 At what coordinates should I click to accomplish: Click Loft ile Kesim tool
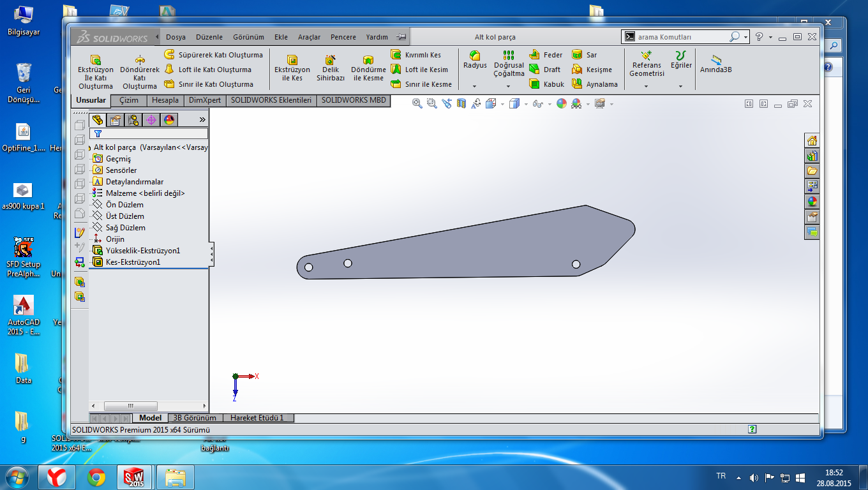pos(419,70)
